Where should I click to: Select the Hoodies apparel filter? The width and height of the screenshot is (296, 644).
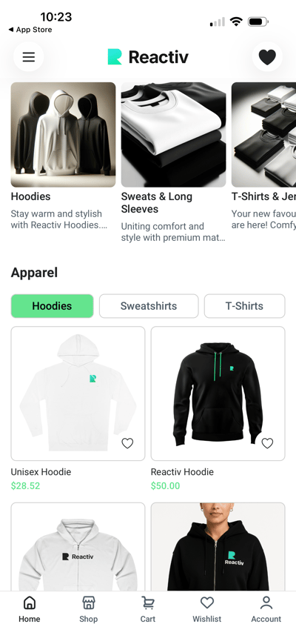click(x=52, y=306)
